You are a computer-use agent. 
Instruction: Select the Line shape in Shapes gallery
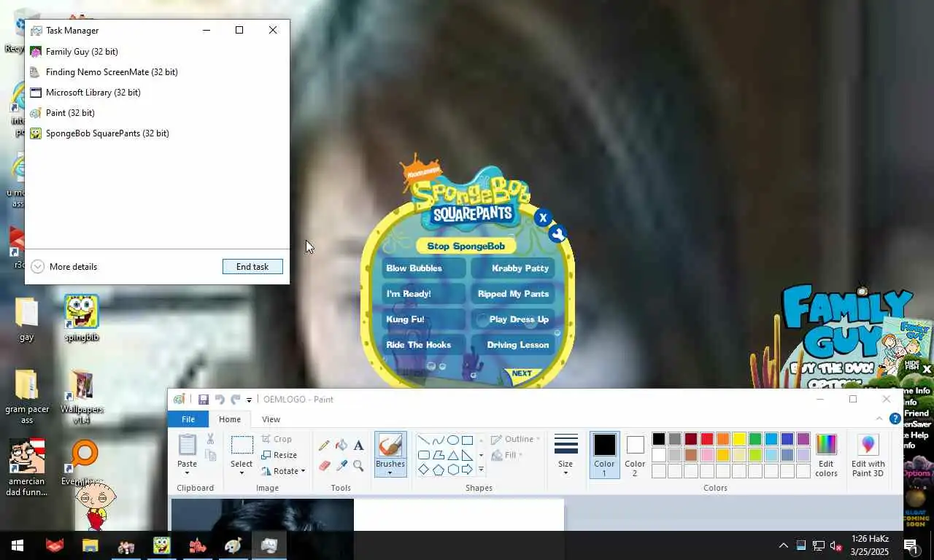point(423,440)
